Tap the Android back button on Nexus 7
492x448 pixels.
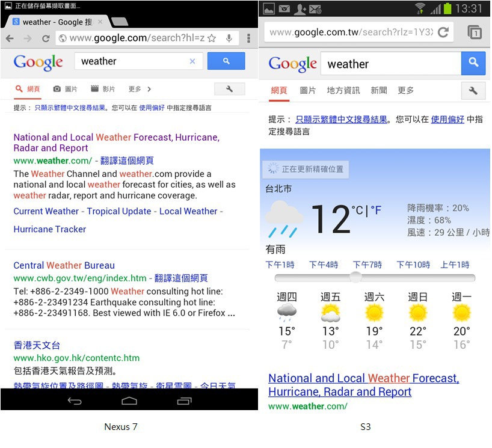point(75,400)
